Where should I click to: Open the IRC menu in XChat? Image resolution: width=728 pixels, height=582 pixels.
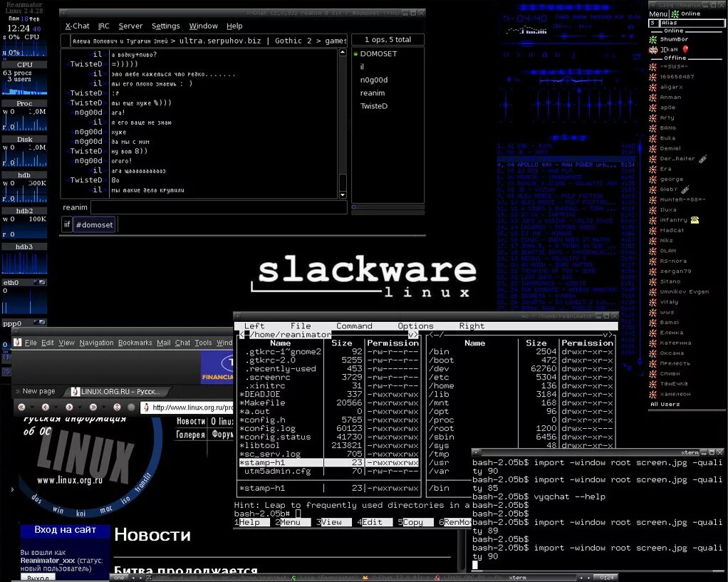point(103,26)
